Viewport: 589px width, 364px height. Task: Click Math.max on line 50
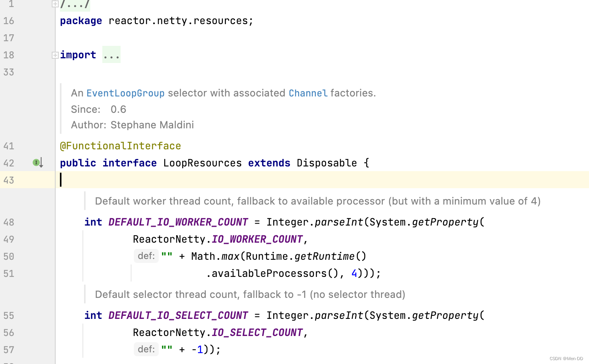click(215, 256)
